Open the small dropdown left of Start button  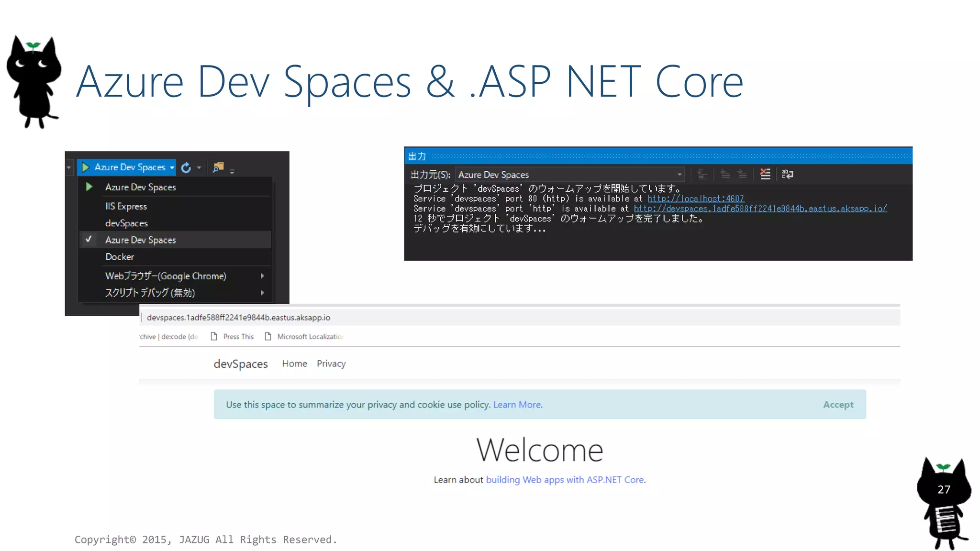tap(69, 167)
